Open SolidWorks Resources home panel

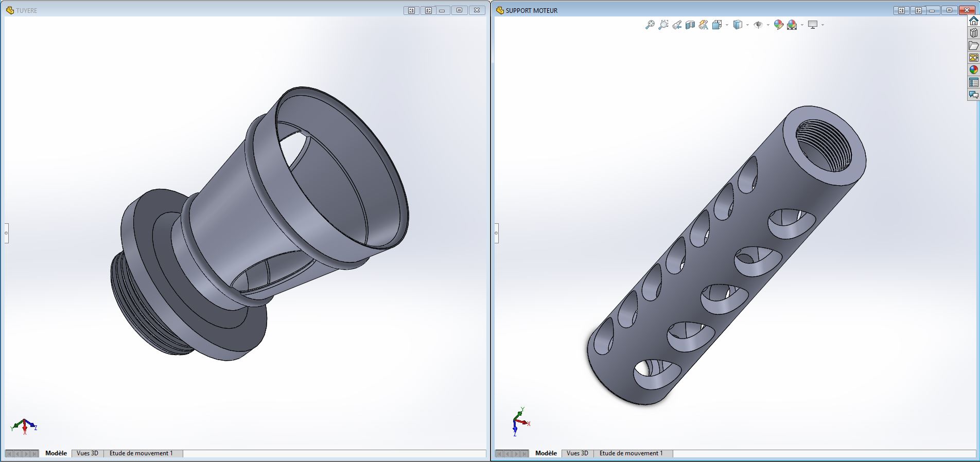[973, 21]
